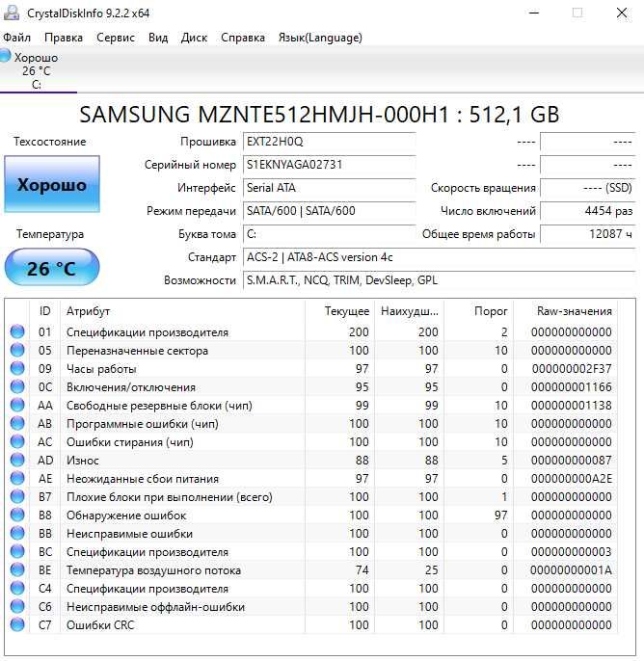This screenshot has width=644, height=661.
Task: Open the Правка menu
Action: pos(64,38)
